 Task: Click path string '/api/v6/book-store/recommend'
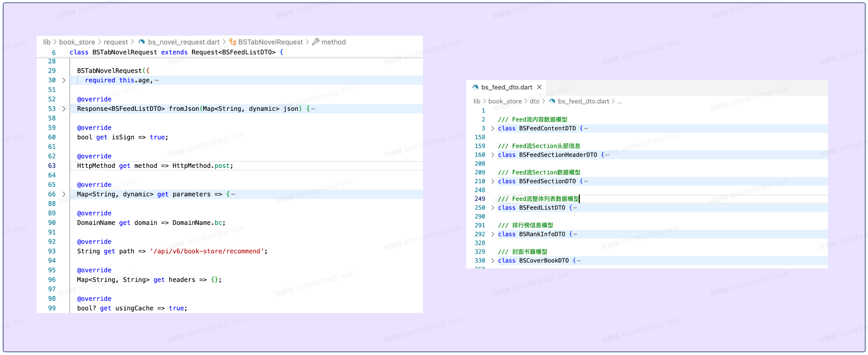point(207,251)
